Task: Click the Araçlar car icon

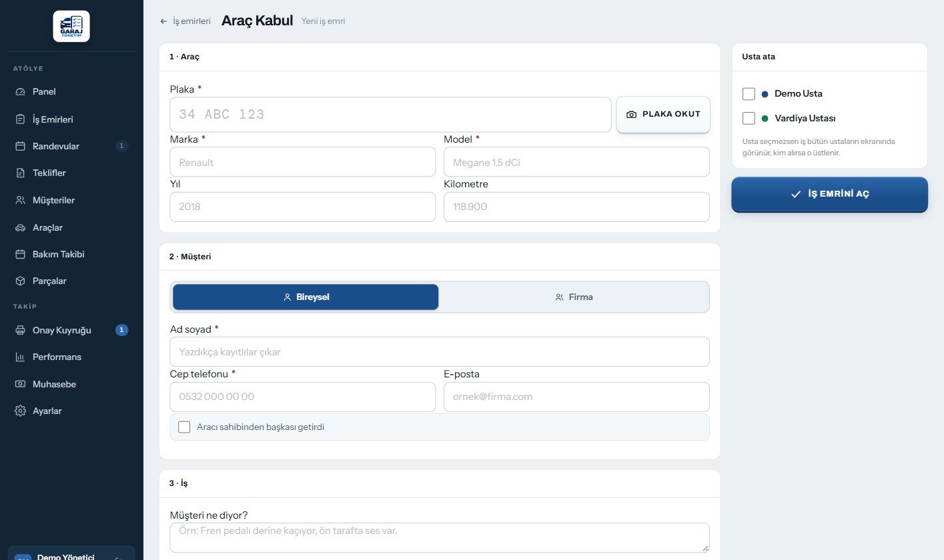Action: [20, 227]
